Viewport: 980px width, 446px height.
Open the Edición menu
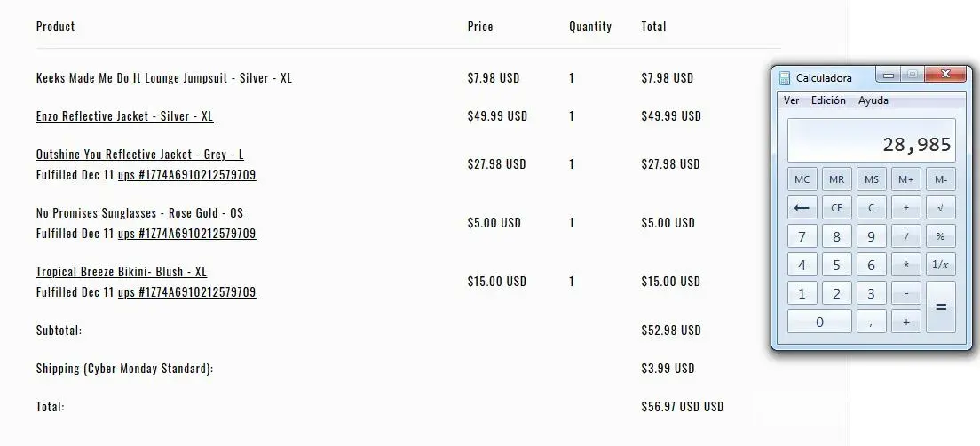(828, 100)
